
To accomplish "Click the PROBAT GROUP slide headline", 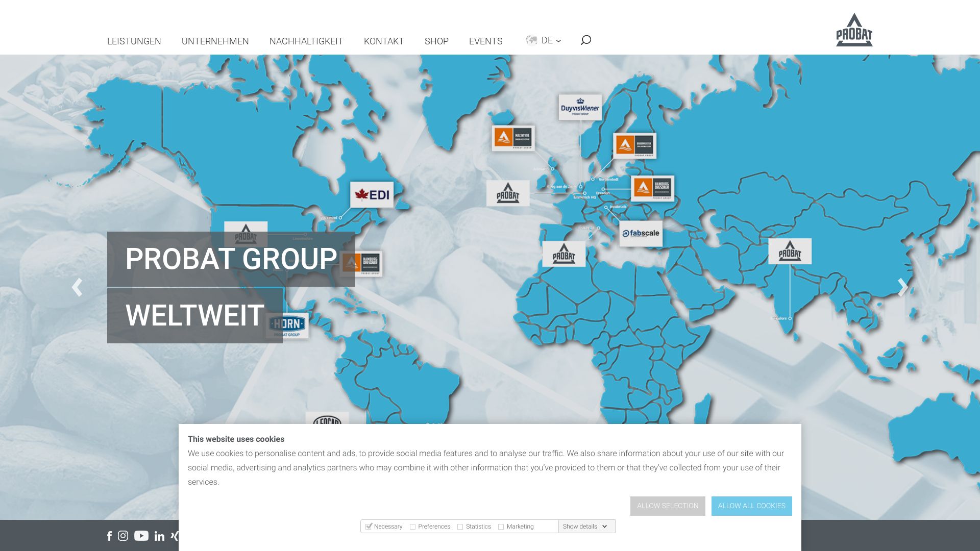I will 231,259.
